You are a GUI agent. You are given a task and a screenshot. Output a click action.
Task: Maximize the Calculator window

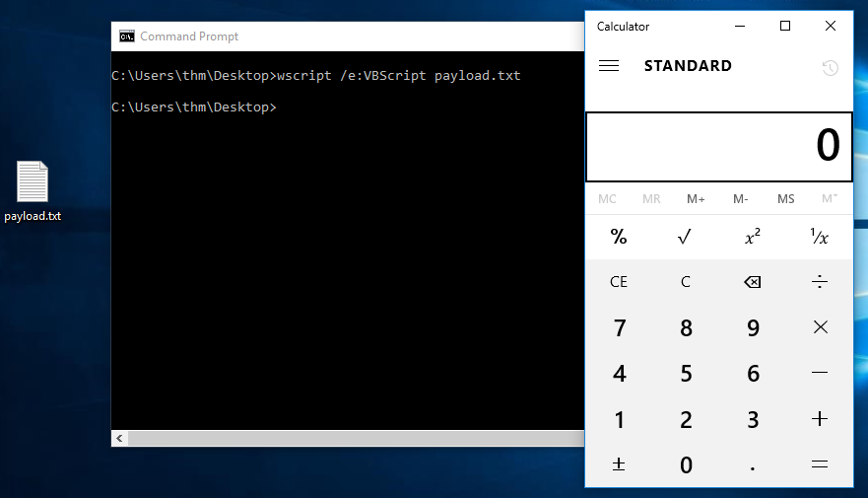click(x=785, y=26)
